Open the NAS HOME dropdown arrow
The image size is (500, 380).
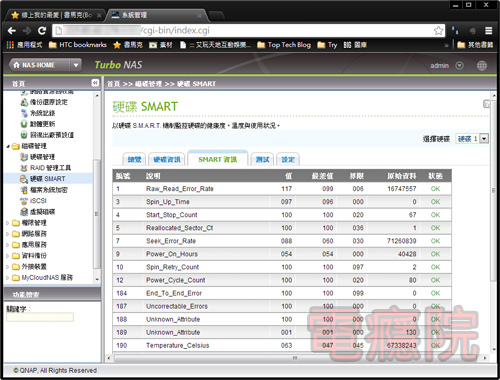coord(76,65)
